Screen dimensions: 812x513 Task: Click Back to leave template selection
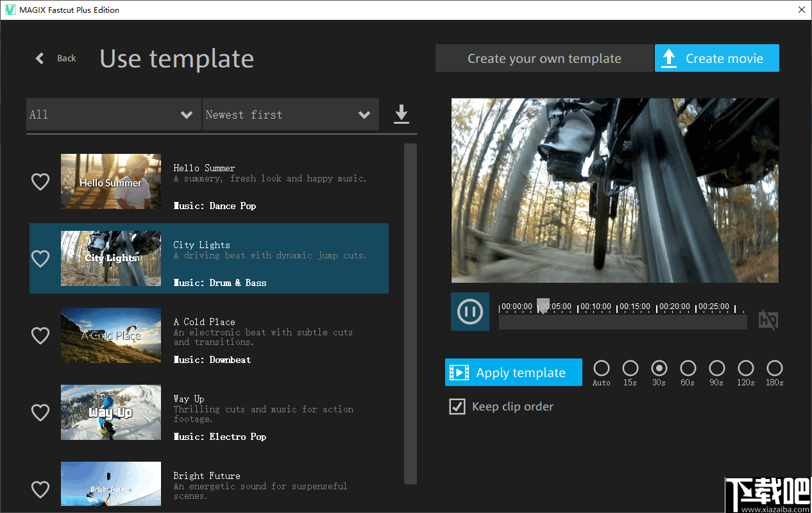pos(66,58)
